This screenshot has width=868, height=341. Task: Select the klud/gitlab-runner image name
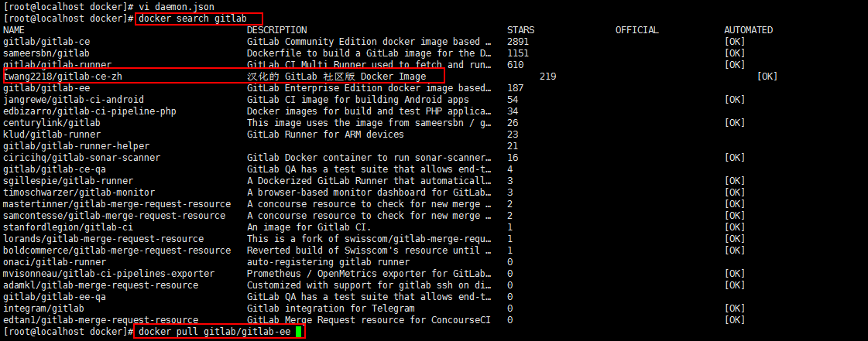coord(52,135)
